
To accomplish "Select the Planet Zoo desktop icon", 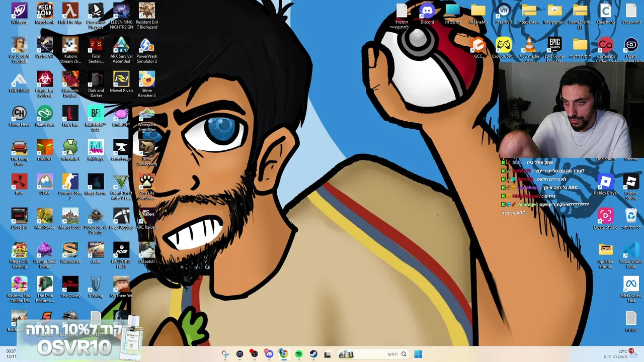I will [45, 116].
